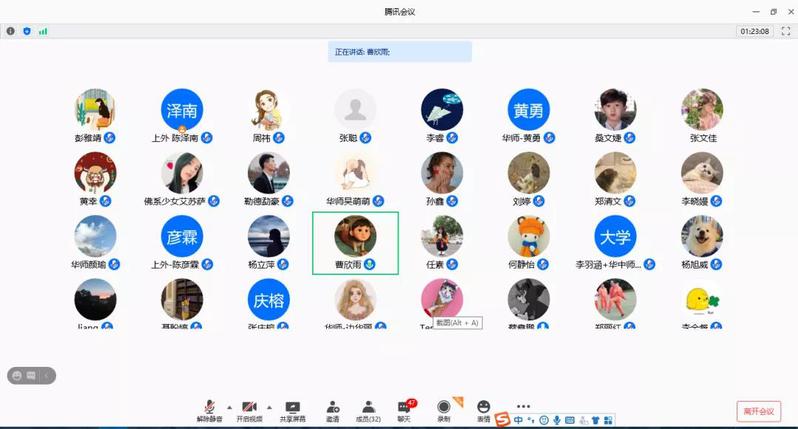Check the green network signal indicator

(x=43, y=31)
